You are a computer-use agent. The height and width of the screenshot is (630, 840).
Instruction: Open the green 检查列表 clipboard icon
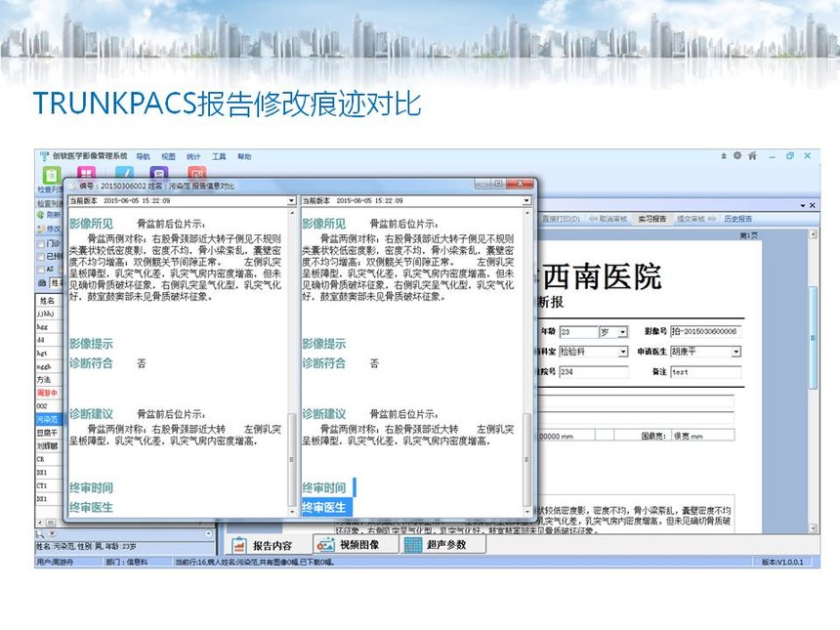[51, 175]
